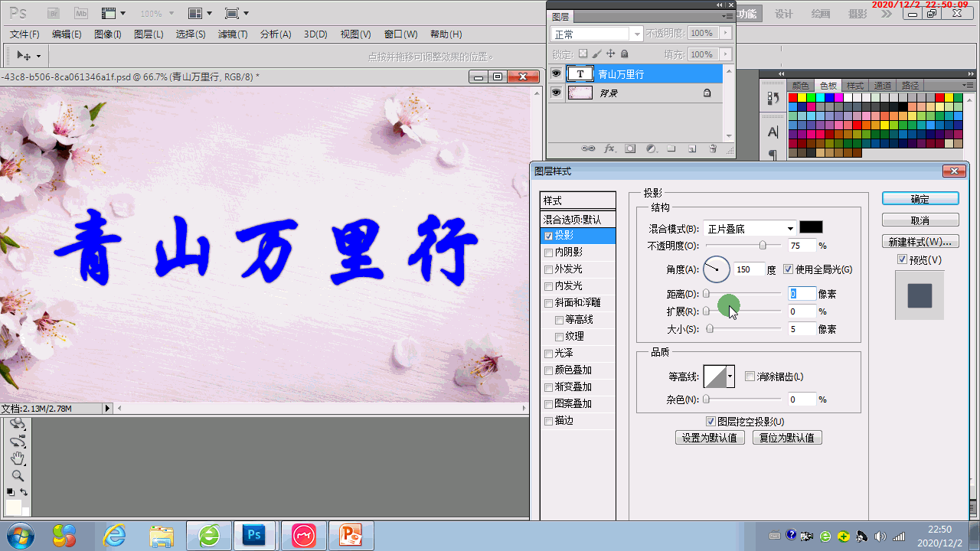The width and height of the screenshot is (980, 551).
Task: Reset default foreground and background colors
Action: point(11,491)
